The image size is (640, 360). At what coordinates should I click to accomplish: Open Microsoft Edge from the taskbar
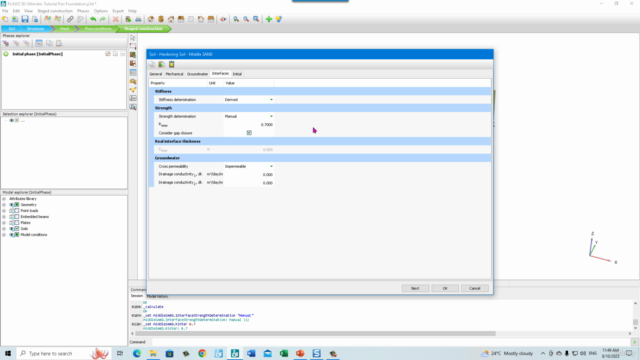point(137,353)
